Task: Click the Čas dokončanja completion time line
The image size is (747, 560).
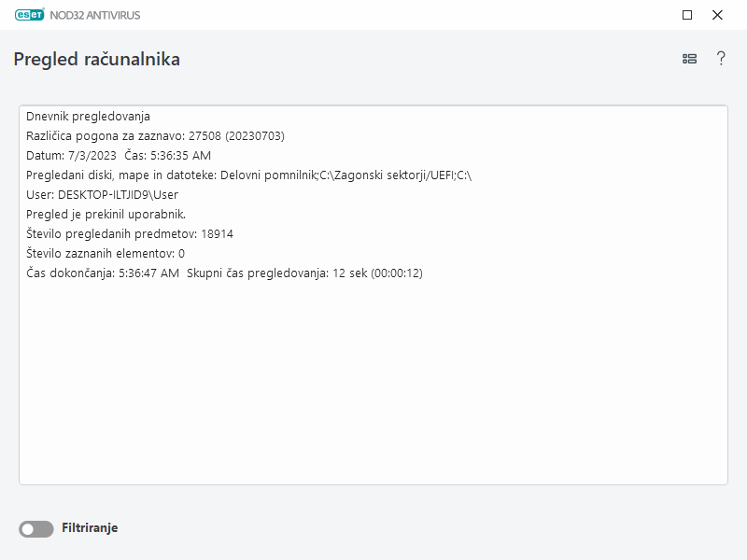Action: point(224,273)
